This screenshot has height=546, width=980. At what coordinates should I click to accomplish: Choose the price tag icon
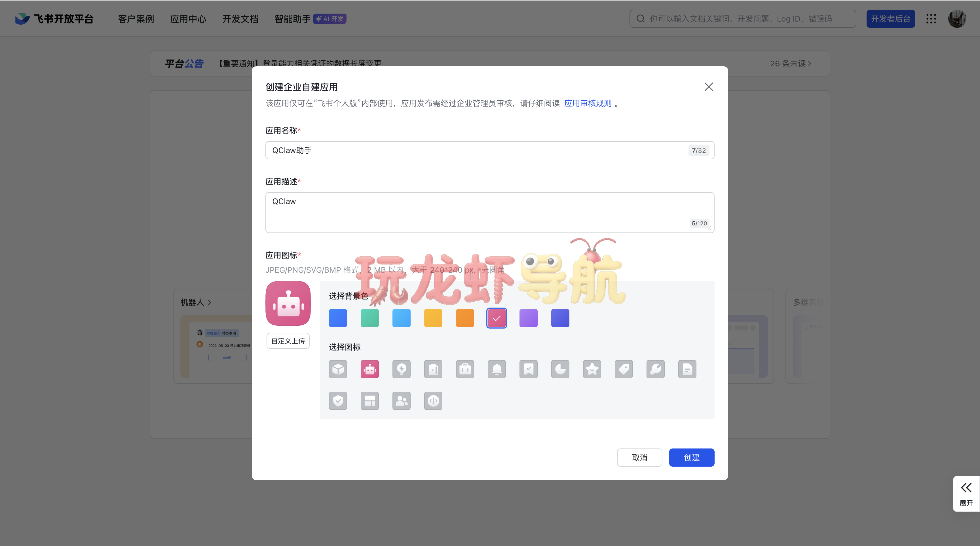point(624,369)
